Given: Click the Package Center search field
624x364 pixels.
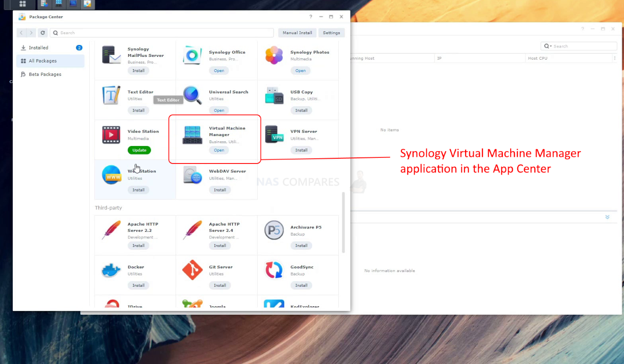Looking at the screenshot, I should click(x=162, y=33).
